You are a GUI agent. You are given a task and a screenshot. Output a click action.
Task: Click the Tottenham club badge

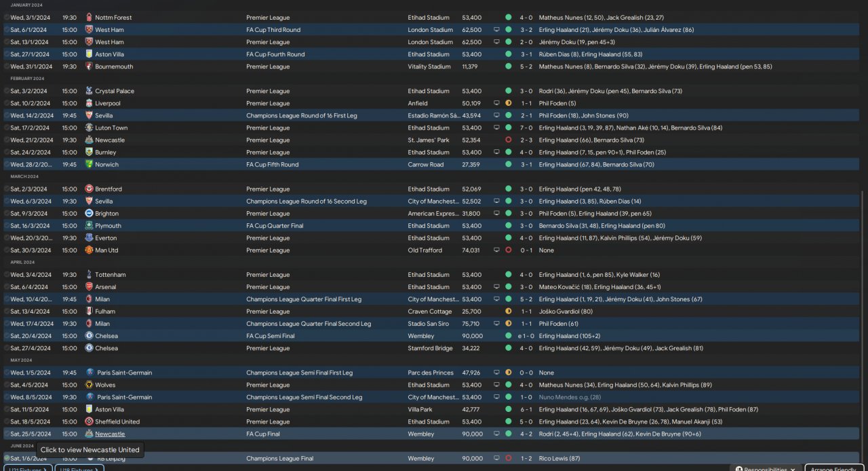[x=89, y=274]
